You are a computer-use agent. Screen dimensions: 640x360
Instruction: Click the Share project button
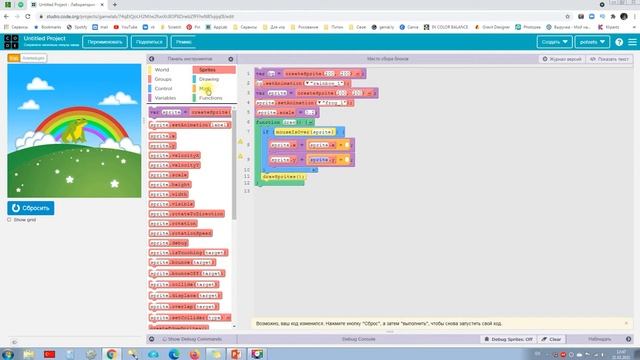click(149, 42)
